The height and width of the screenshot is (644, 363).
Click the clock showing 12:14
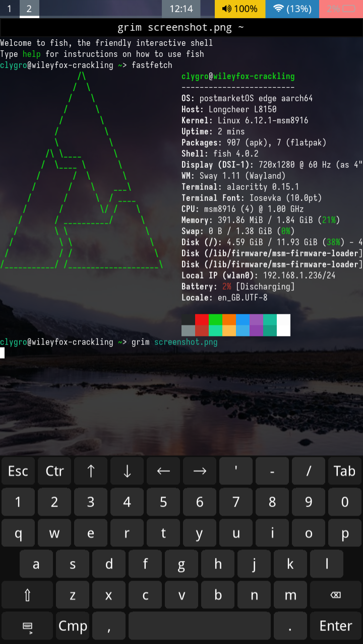(x=181, y=9)
